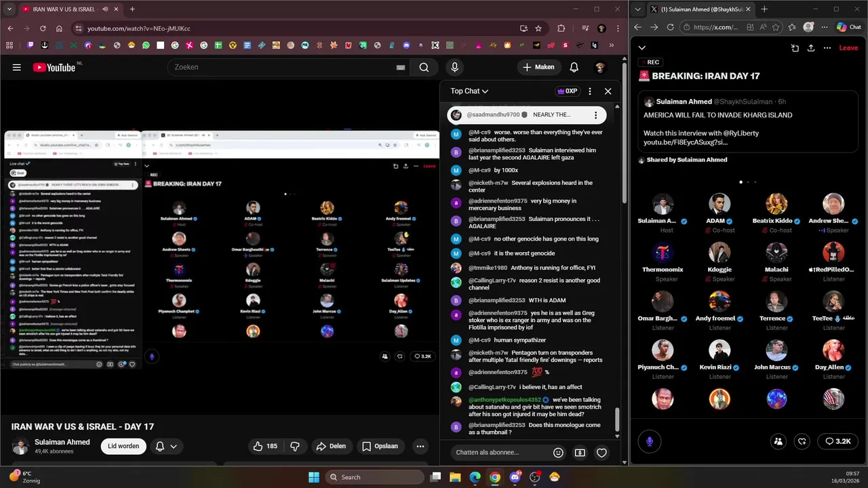
Task: Open the Chrome three-dot menu
Action: tap(617, 28)
